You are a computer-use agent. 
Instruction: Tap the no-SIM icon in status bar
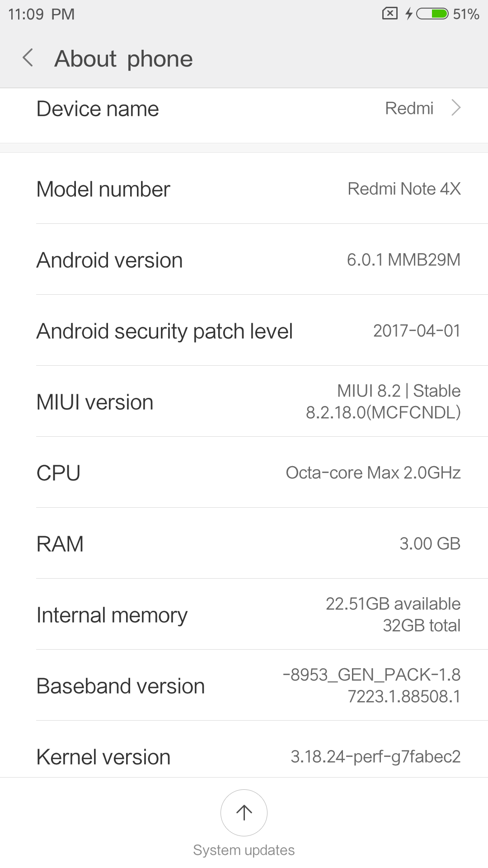pos(389,14)
